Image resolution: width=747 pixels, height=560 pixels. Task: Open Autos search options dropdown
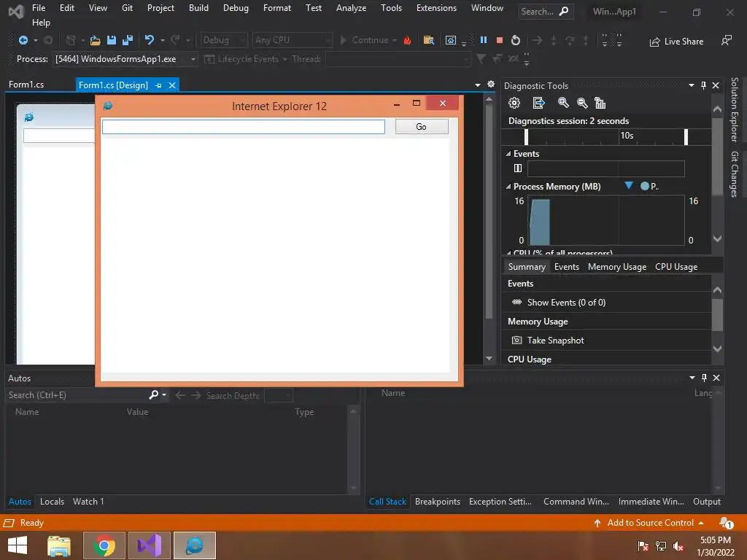pos(164,394)
